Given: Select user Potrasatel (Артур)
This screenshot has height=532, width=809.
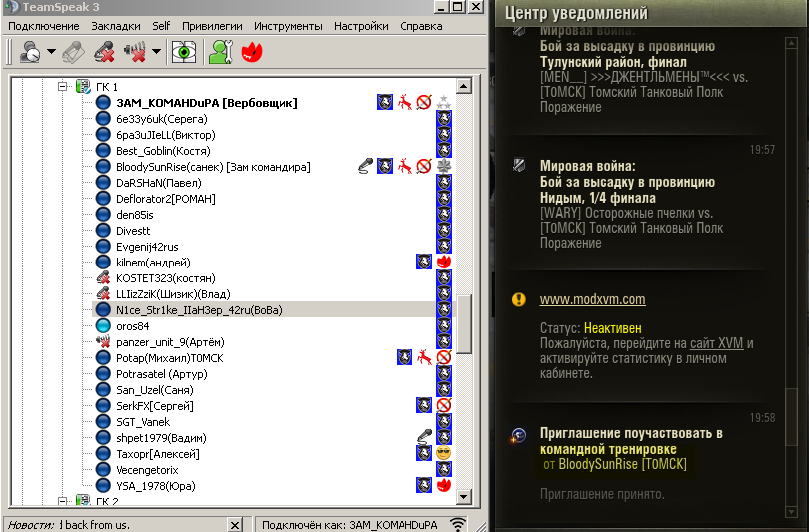Looking at the screenshot, I should point(162,374).
